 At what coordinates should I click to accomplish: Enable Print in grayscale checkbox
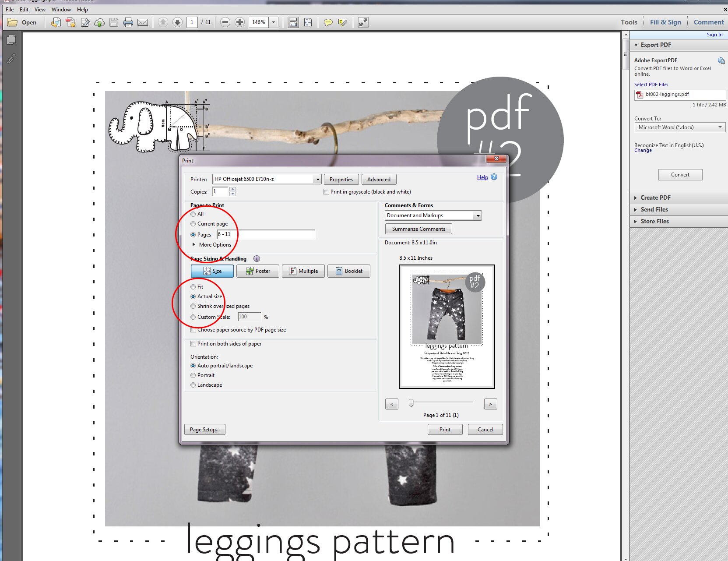coord(326,192)
